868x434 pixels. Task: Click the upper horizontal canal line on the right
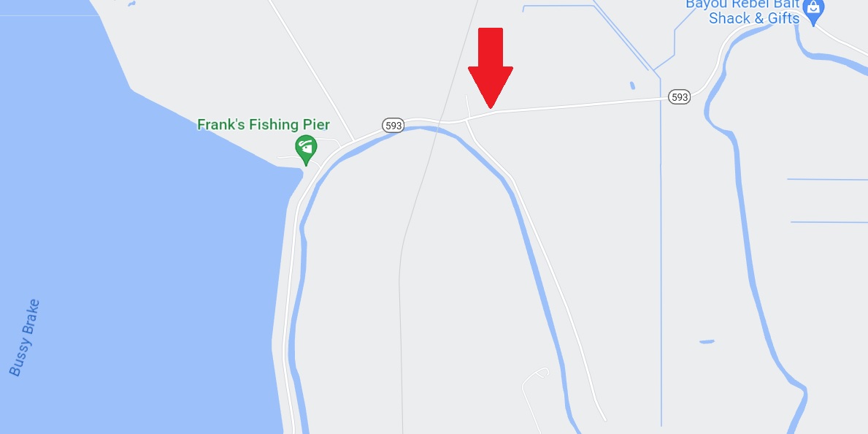click(827, 180)
